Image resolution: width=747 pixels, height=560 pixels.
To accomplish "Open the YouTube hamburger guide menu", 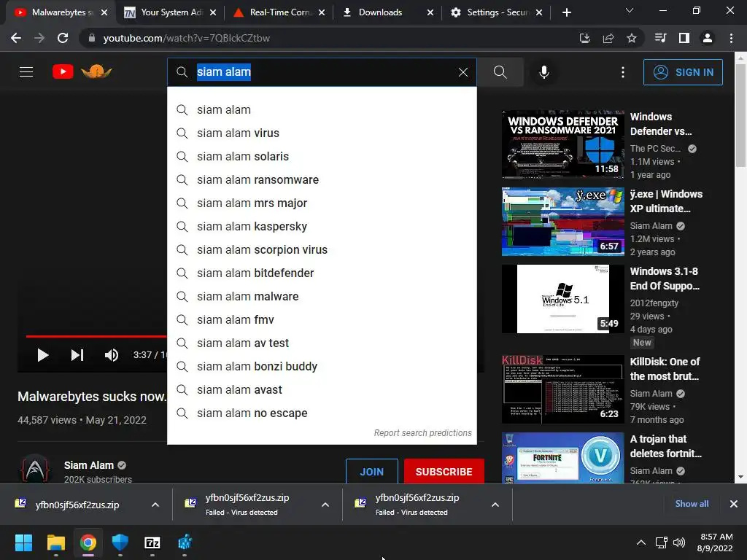I will [x=26, y=72].
